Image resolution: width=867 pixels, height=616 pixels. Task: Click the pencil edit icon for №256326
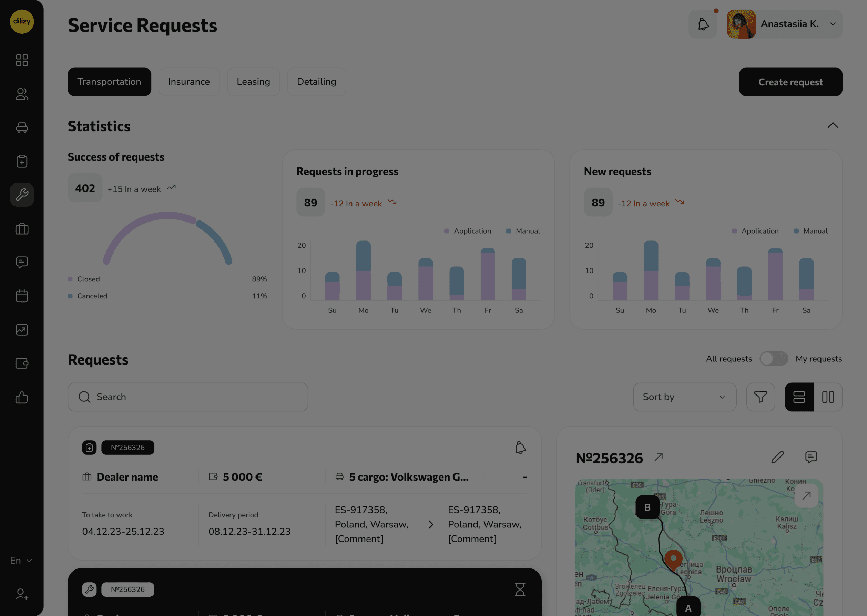(x=777, y=457)
